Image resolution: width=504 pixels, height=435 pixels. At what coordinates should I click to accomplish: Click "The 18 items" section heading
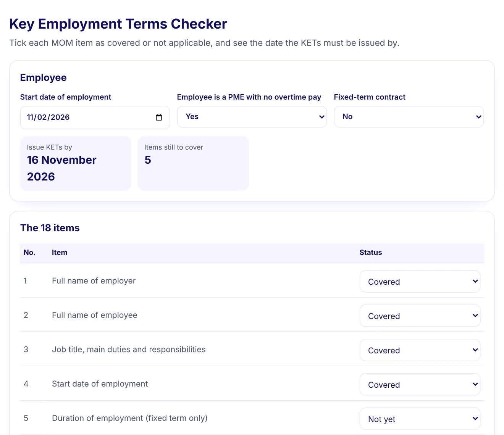click(50, 228)
